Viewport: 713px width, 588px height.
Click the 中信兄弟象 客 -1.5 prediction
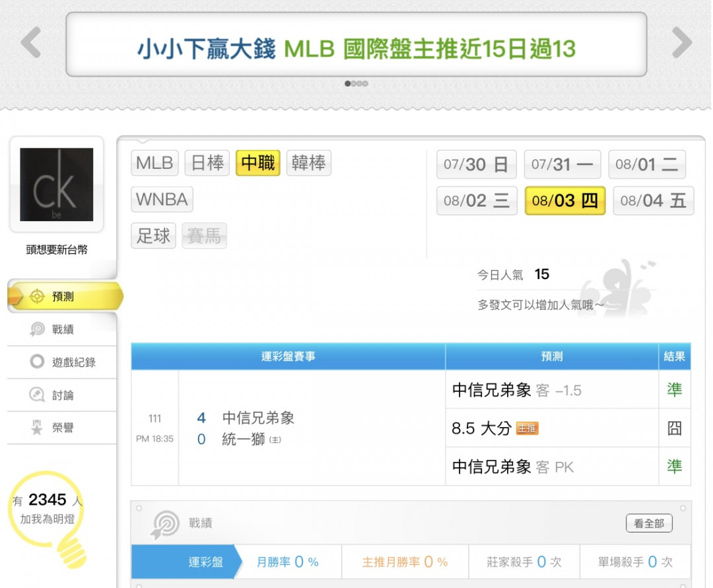tap(516, 390)
